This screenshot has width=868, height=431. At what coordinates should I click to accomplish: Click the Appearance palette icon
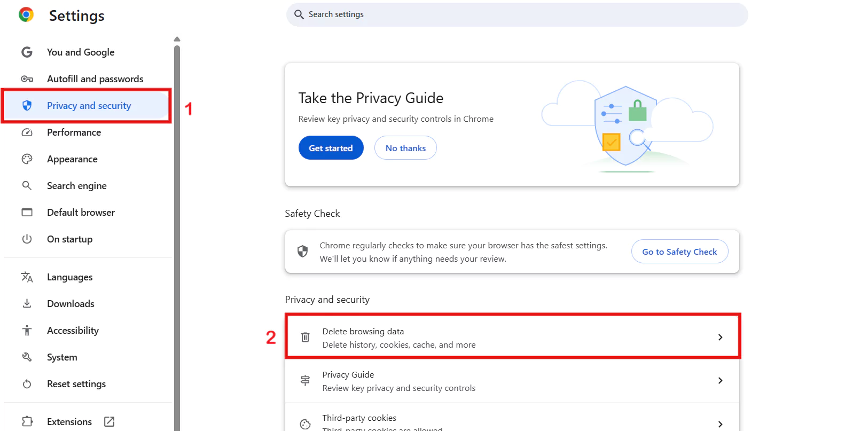coord(27,159)
